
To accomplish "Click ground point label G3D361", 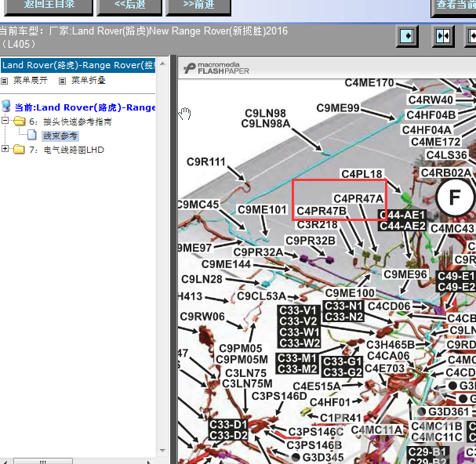I will (449, 411).
